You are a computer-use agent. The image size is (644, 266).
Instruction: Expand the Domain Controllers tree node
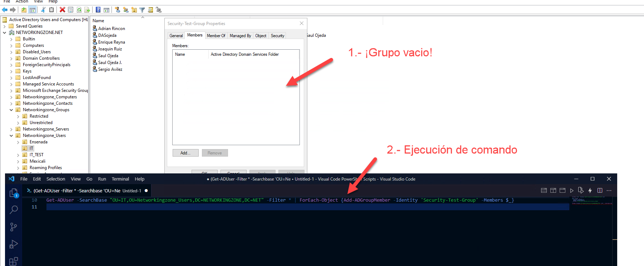(x=11, y=59)
